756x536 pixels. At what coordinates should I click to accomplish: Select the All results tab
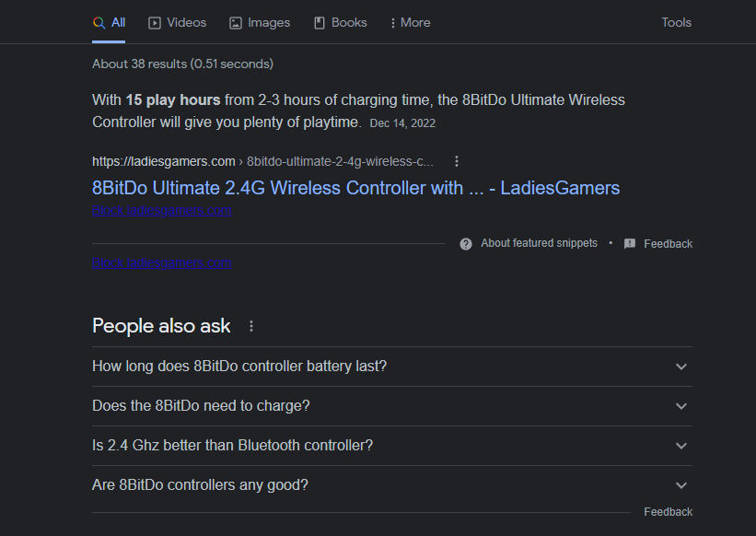click(x=110, y=23)
